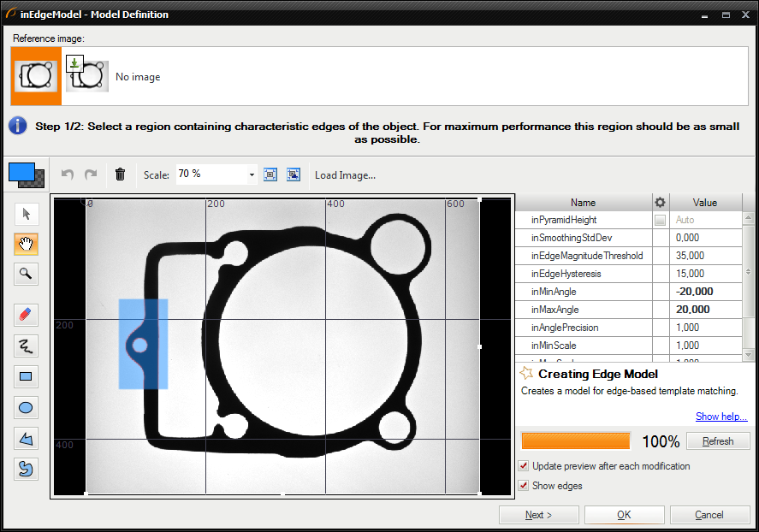Image resolution: width=759 pixels, height=532 pixels.
Task: Click Load Image in the toolbar
Action: (345, 175)
